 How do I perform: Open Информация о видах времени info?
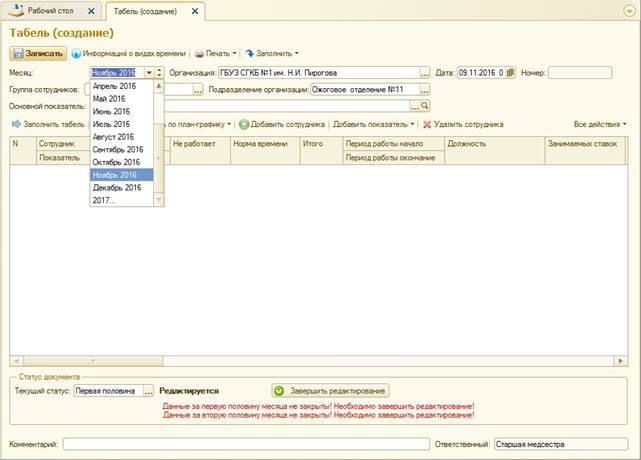tap(130, 53)
